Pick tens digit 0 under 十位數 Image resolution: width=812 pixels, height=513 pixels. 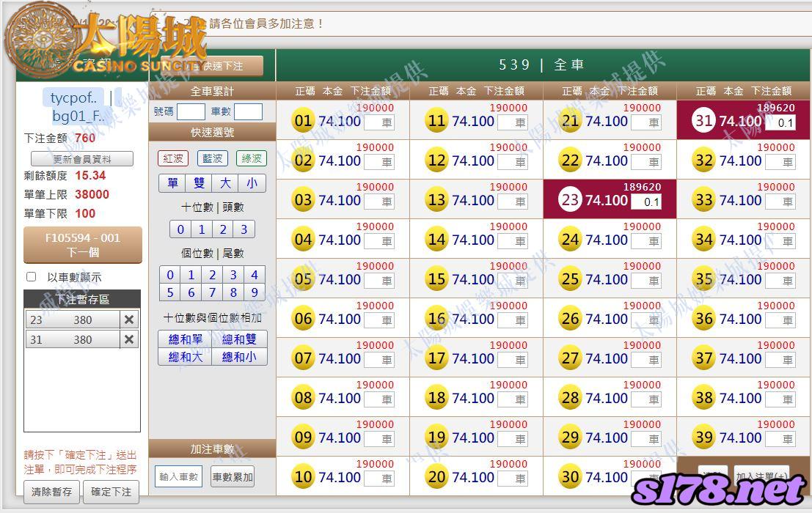180,229
